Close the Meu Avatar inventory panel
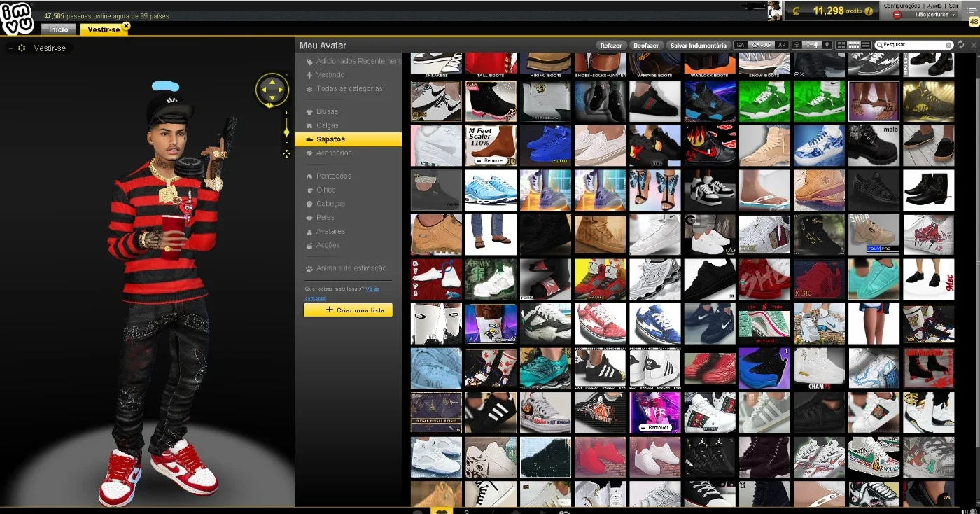 coord(974,45)
